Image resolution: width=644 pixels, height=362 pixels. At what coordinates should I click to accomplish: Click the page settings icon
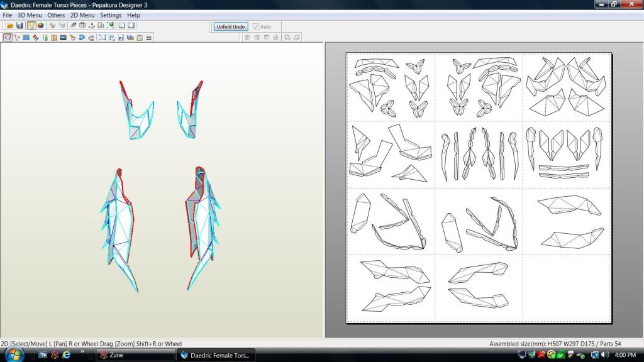[140, 37]
